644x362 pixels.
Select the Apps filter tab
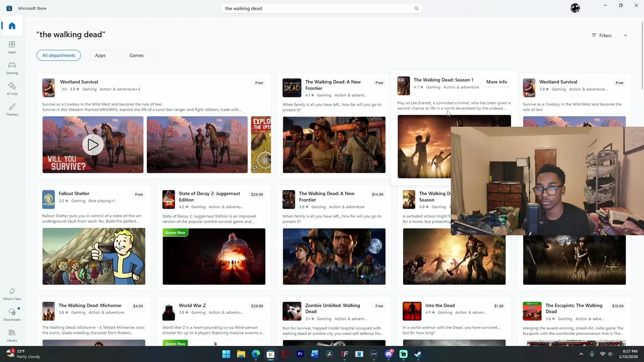click(x=100, y=55)
